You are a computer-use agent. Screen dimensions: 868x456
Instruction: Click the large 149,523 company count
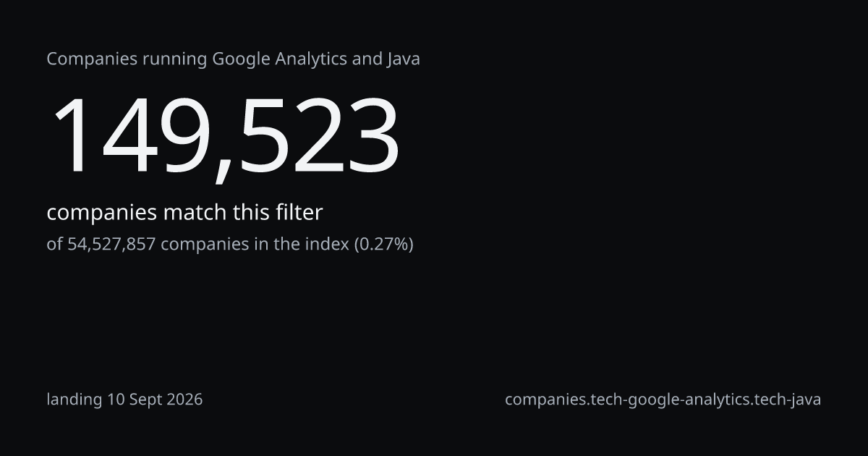(225, 136)
